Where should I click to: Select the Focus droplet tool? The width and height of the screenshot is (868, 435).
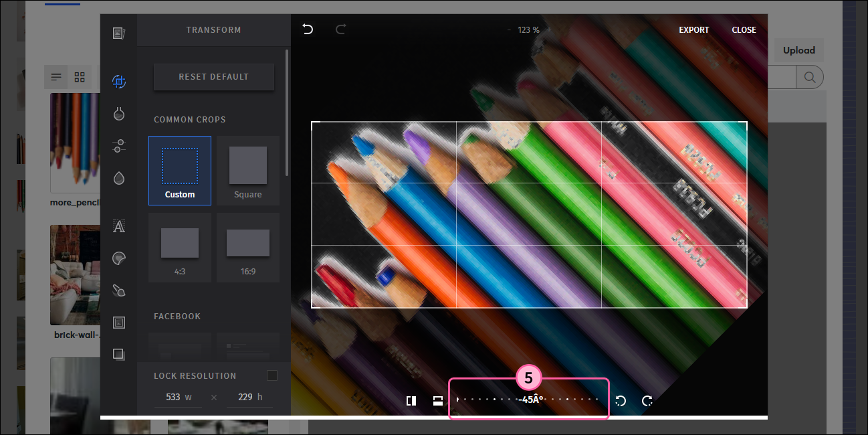119,178
